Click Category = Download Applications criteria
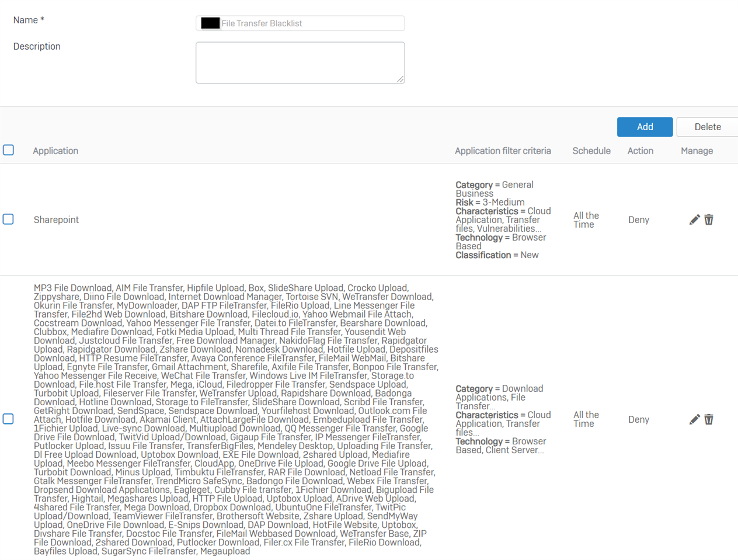 click(499, 397)
